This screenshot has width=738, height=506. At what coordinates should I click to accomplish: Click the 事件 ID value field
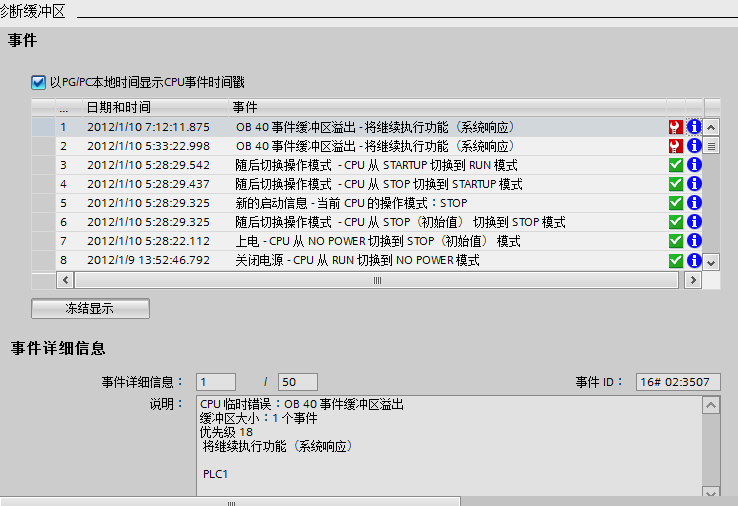(x=678, y=382)
